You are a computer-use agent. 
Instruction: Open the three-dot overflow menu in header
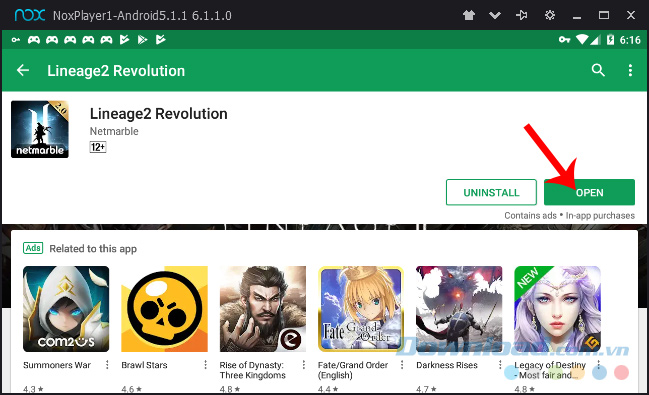[630, 70]
